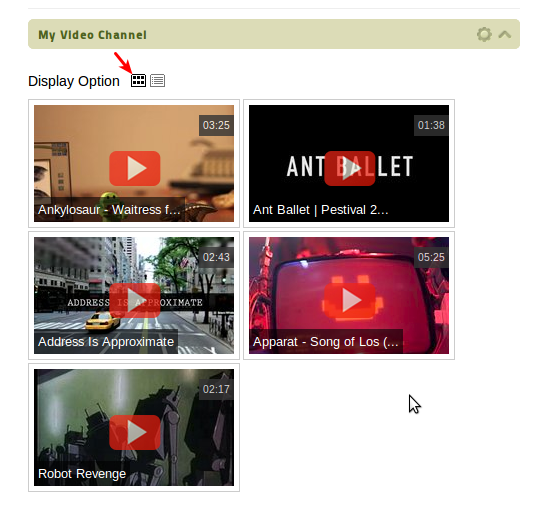Click the My Video Channel header title
This screenshot has width=551, height=512.
coord(92,35)
